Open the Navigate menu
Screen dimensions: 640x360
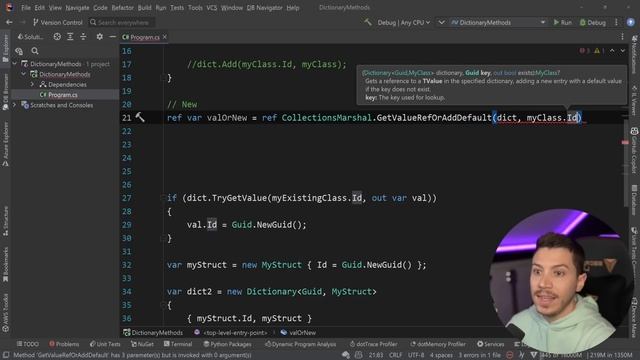coord(77,7)
